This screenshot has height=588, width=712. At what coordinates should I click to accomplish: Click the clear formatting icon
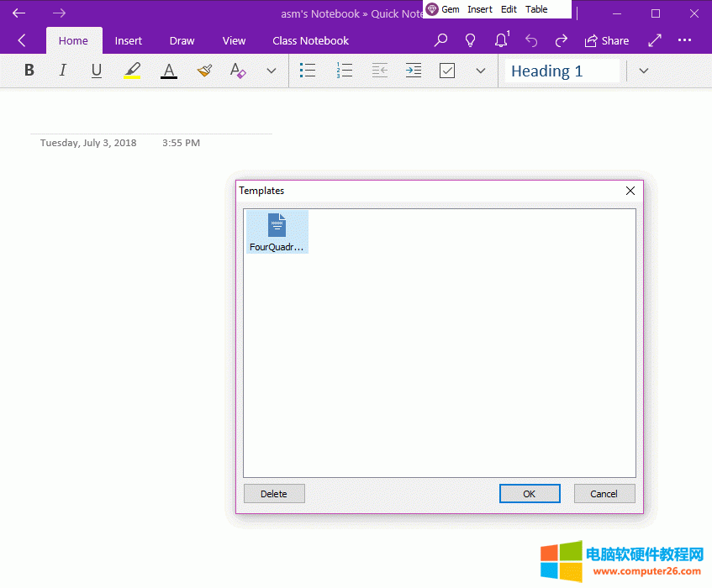point(238,71)
